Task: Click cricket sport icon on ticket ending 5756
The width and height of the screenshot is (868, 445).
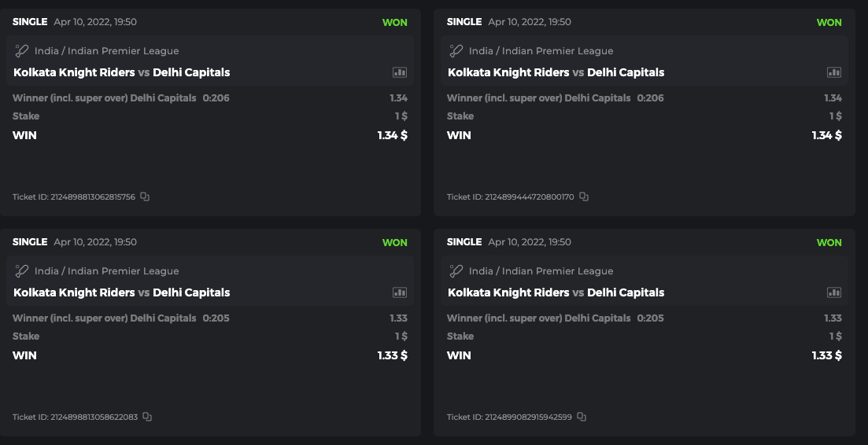Action: click(x=22, y=51)
